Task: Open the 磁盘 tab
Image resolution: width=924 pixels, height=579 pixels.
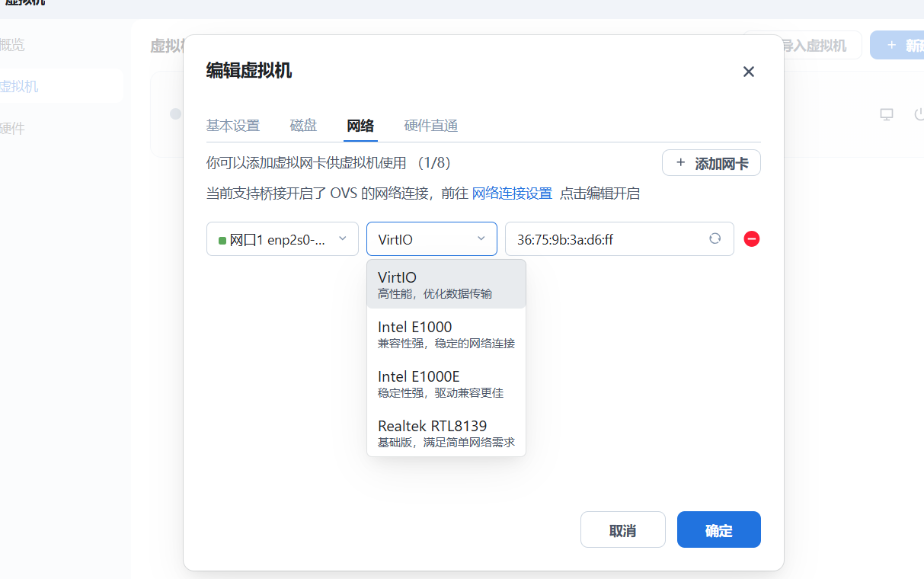Action: 303,126
